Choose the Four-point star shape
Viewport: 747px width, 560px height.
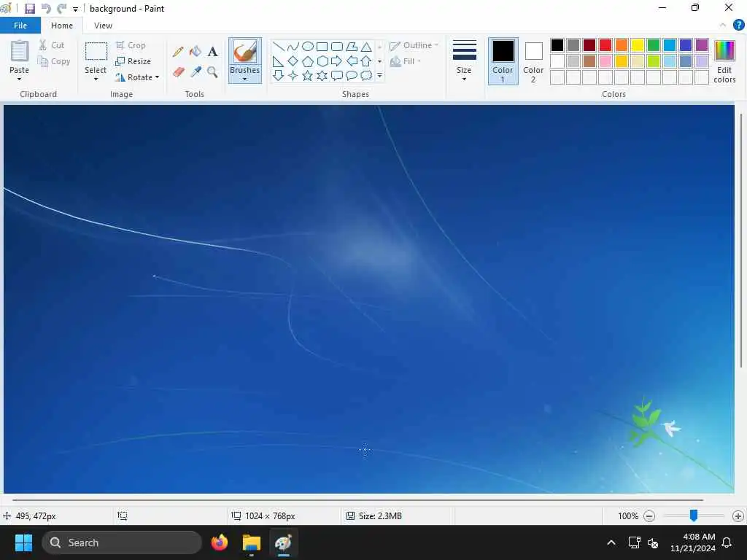point(293,75)
